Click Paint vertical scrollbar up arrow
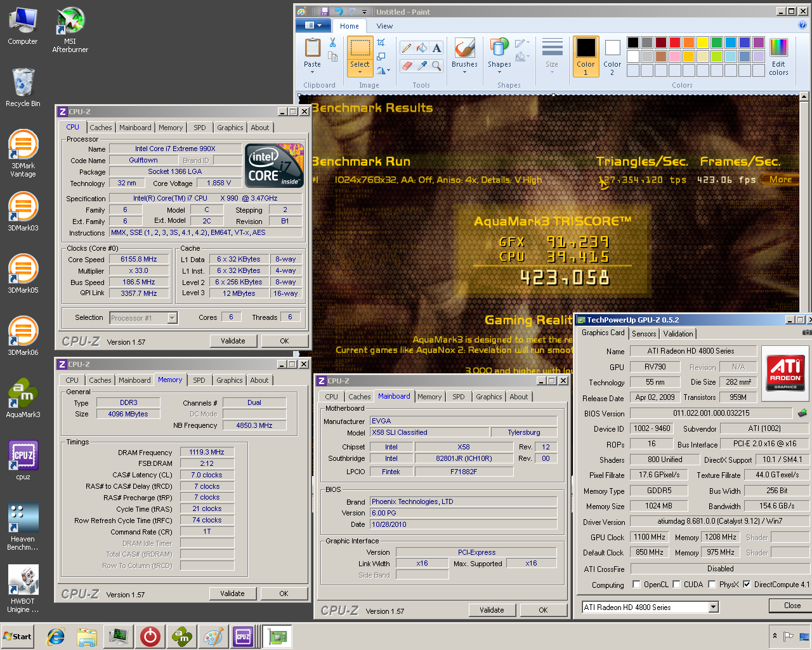The image size is (812, 650). (x=804, y=97)
